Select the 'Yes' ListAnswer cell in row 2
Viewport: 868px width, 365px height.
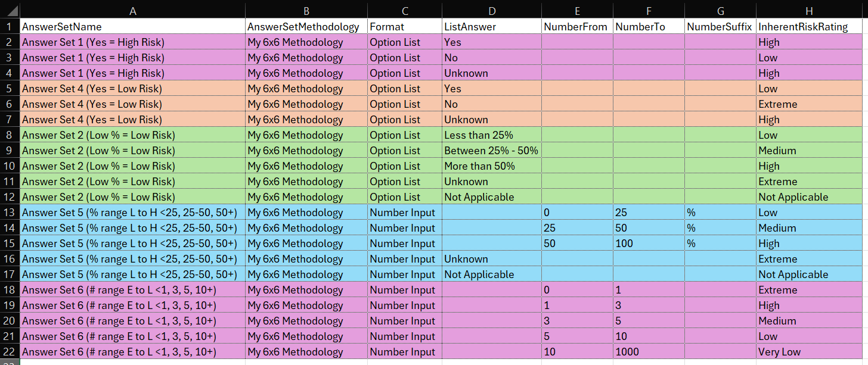(491, 42)
